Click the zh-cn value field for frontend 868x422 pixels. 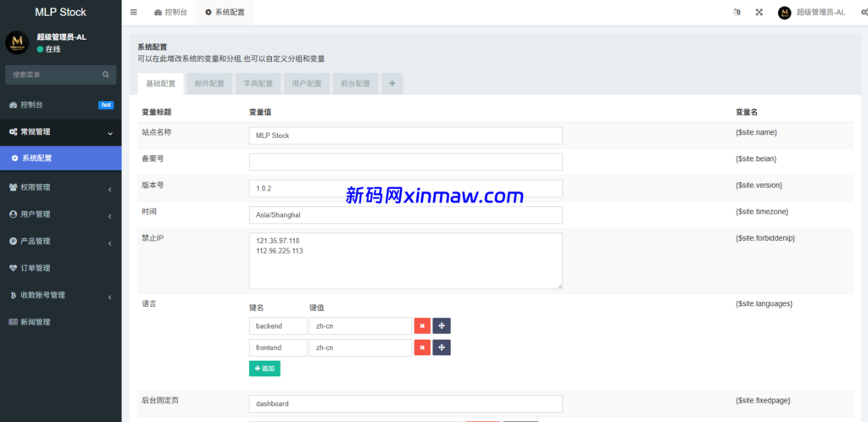360,347
